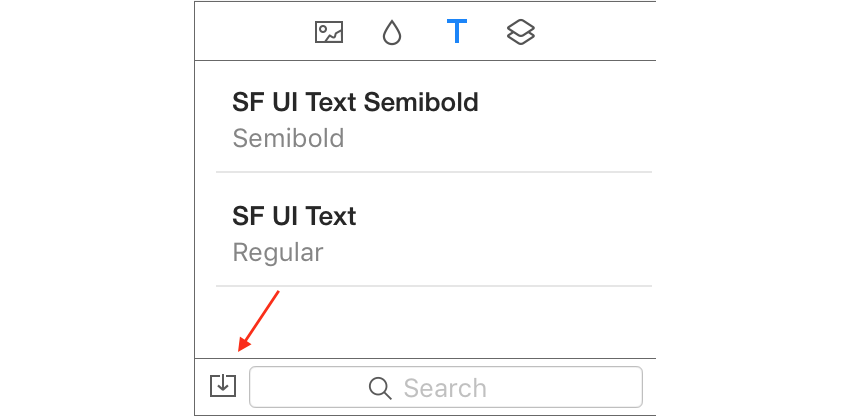Select the SF UI Text Semibold style

click(x=434, y=119)
